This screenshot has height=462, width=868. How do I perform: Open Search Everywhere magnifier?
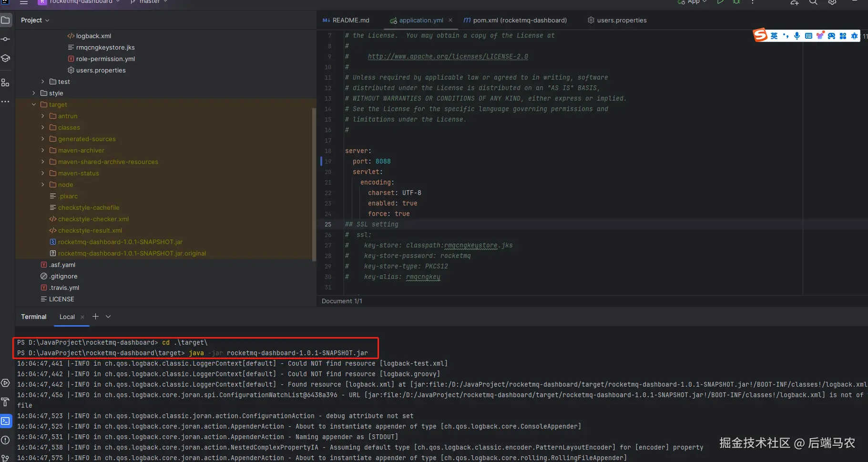click(x=813, y=2)
